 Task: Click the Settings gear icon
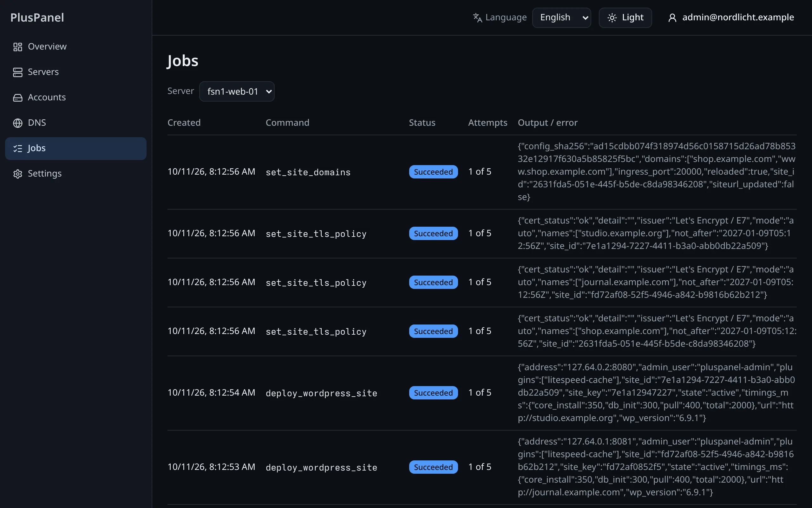17,174
